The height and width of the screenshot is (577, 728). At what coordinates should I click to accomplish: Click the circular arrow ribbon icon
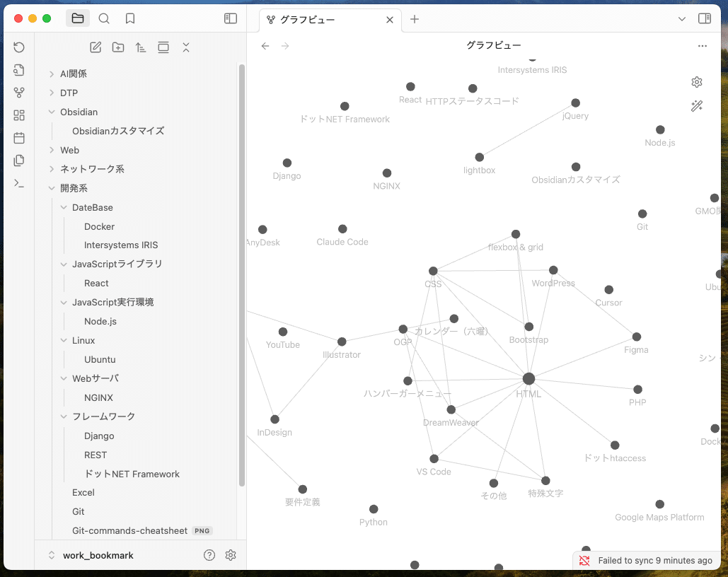click(19, 47)
